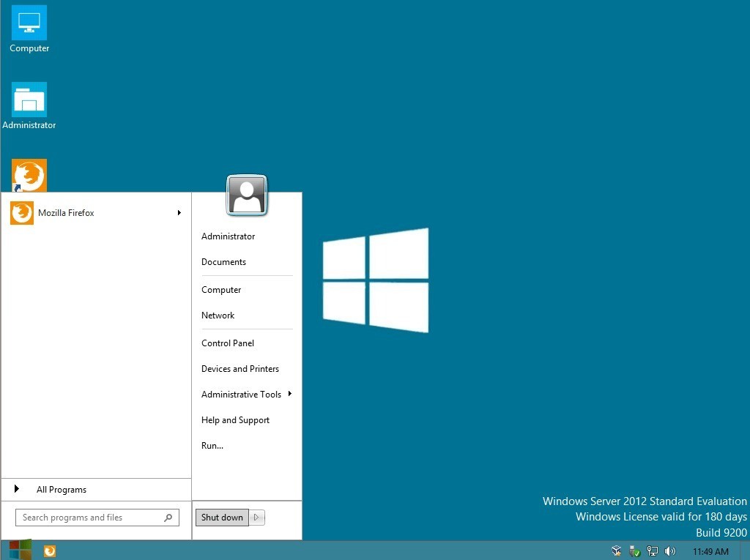This screenshot has height=560, width=750.
Task: Open Control Panel from the Start menu
Action: (228, 343)
